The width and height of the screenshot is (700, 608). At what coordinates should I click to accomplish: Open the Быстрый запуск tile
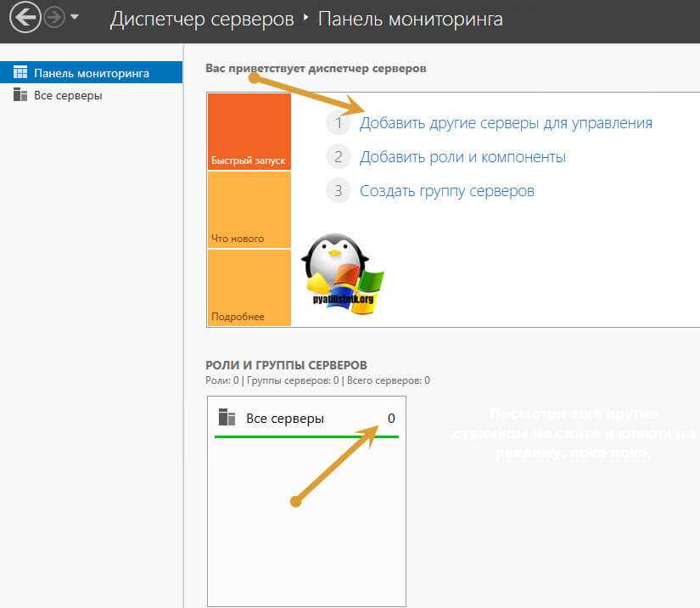pos(249,131)
